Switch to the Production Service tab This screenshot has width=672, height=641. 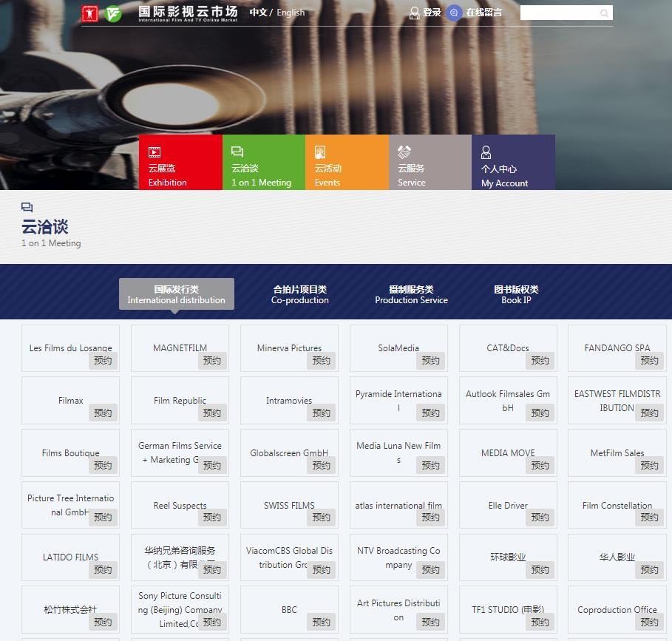click(411, 294)
